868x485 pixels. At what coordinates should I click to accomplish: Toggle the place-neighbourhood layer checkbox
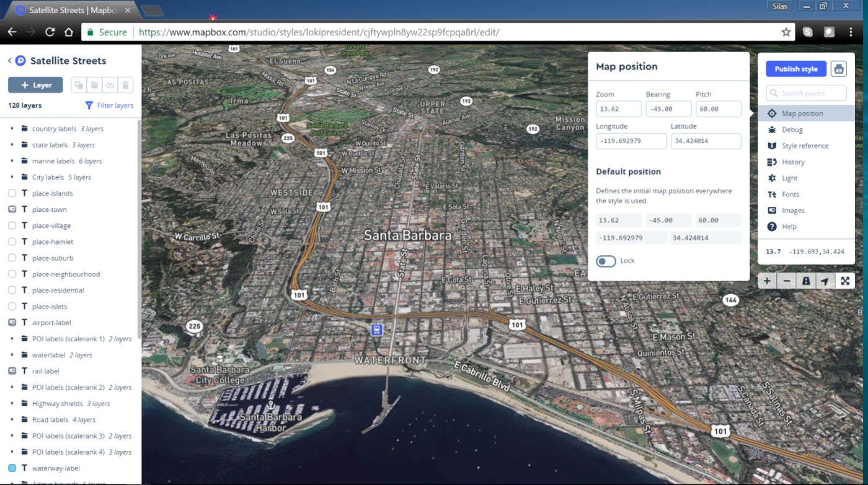[x=12, y=274]
